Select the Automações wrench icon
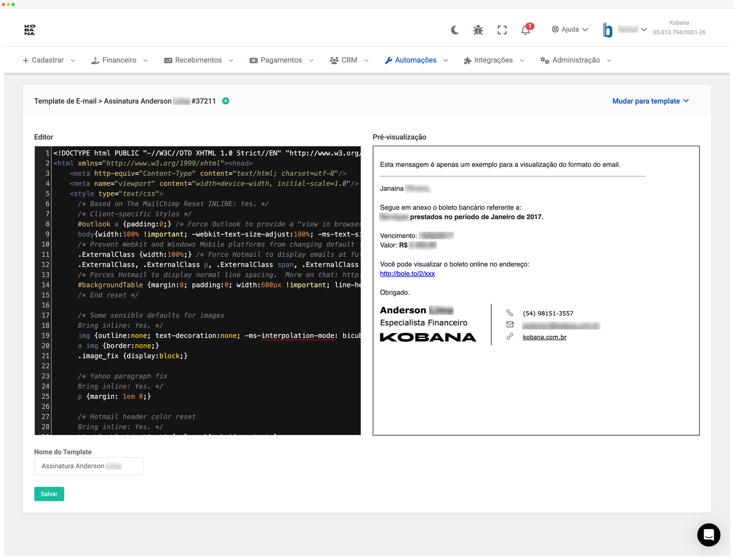This screenshot has height=560, width=734. pos(389,60)
